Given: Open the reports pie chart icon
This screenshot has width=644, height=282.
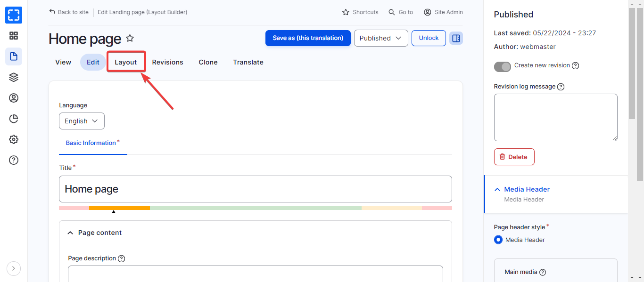Looking at the screenshot, I should (14, 119).
